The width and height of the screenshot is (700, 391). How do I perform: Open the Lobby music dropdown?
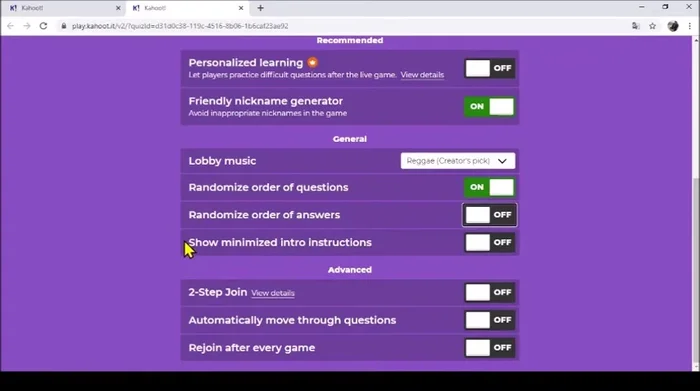point(458,161)
